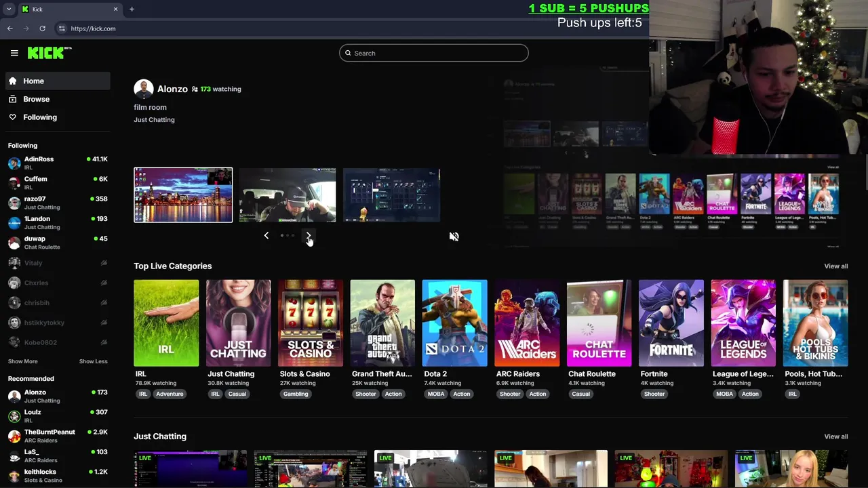Open recommended channel TheBurntPeanut
Image resolution: width=868 pixels, height=488 pixels.
tap(58, 436)
